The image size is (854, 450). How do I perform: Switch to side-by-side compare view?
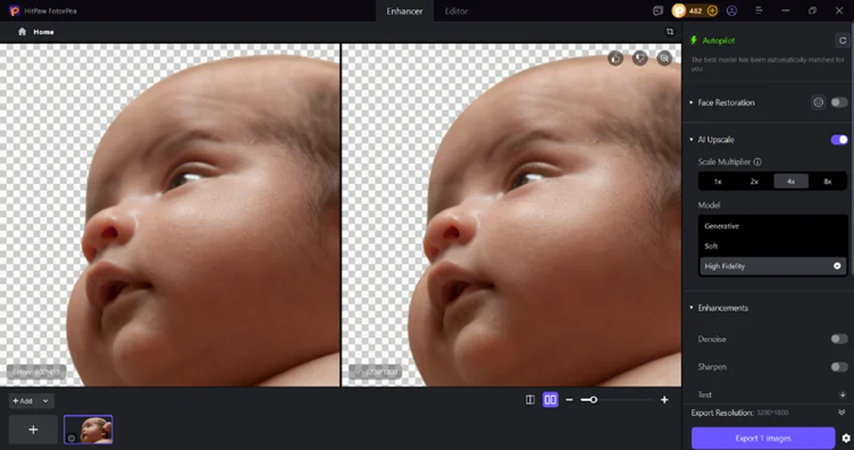tap(550, 400)
